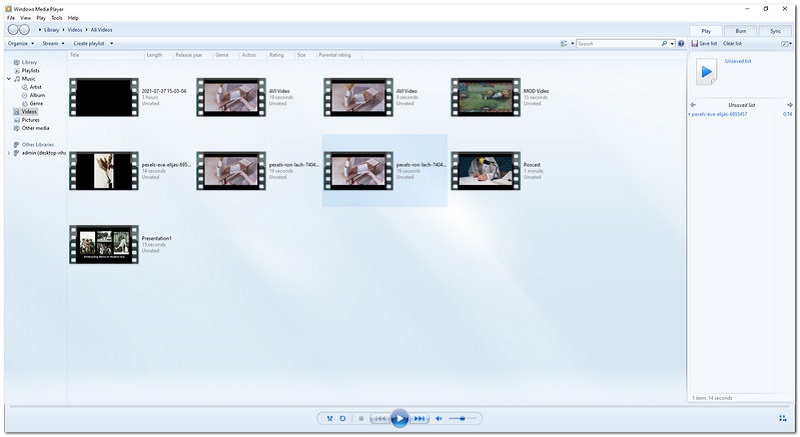Skip to the Next track

(419, 419)
